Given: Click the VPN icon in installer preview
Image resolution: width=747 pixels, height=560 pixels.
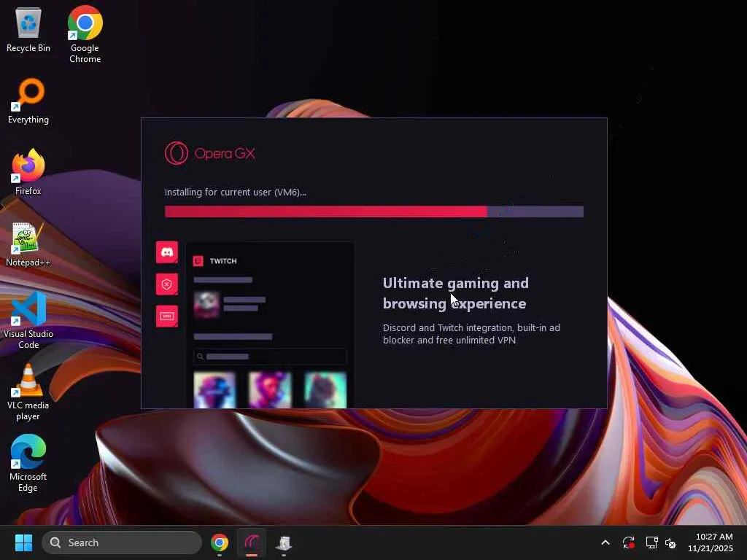Looking at the screenshot, I should pos(167,316).
